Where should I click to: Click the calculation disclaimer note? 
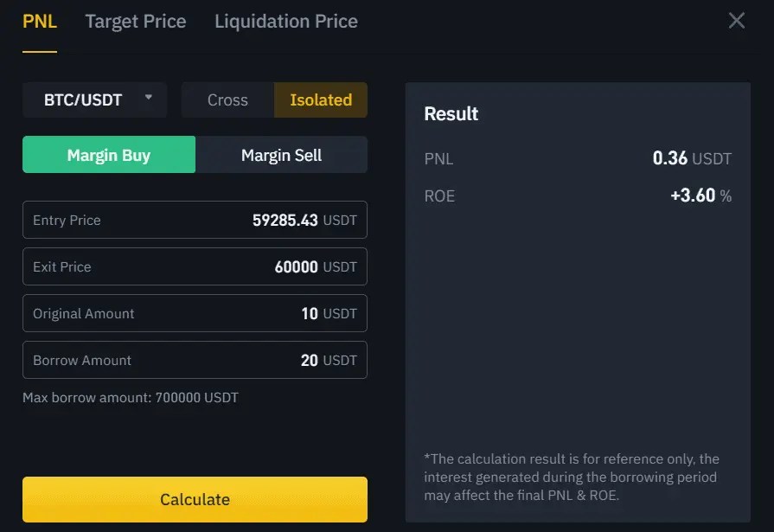tap(572, 478)
